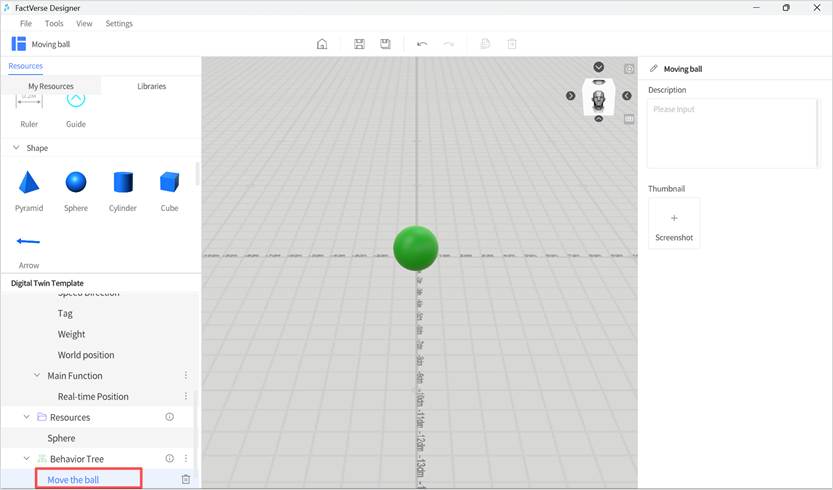
Task: Undo the last action
Action: 422,44
